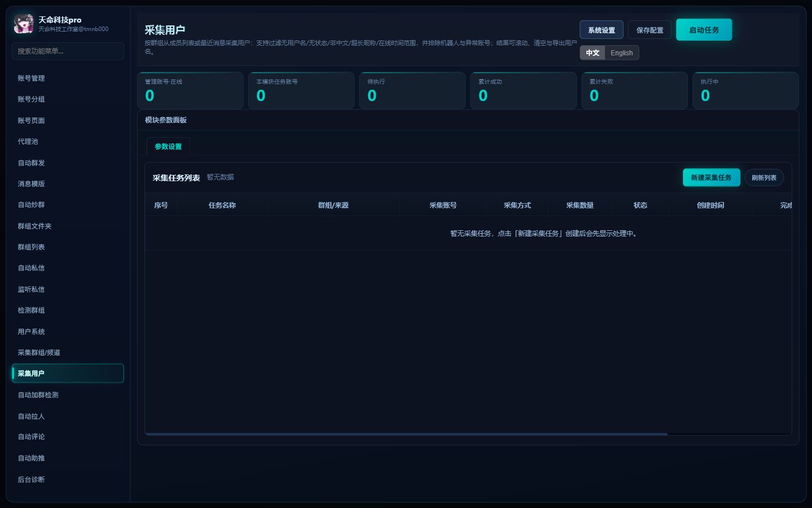This screenshot has width=812, height=508.
Task: Focus the 搜索功能菜单 search field
Action: click(68, 51)
